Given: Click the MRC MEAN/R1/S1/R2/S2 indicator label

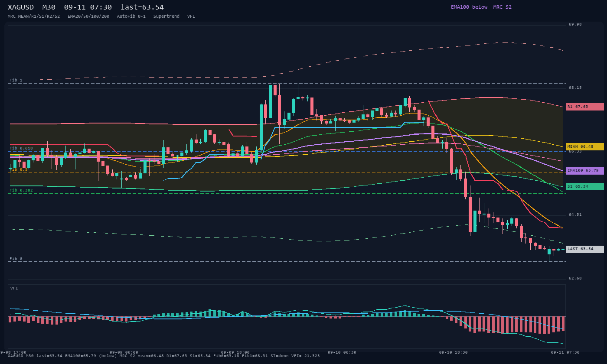Looking at the screenshot, I should click(x=34, y=16).
